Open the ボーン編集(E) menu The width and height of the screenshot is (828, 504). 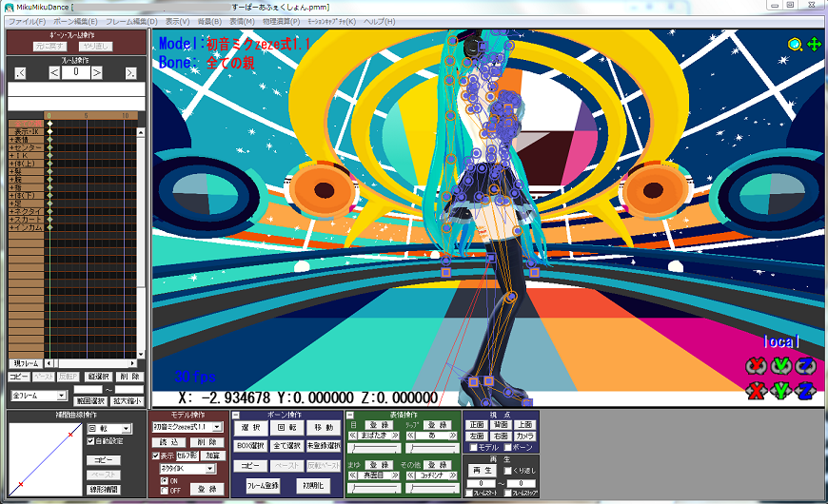75,22
